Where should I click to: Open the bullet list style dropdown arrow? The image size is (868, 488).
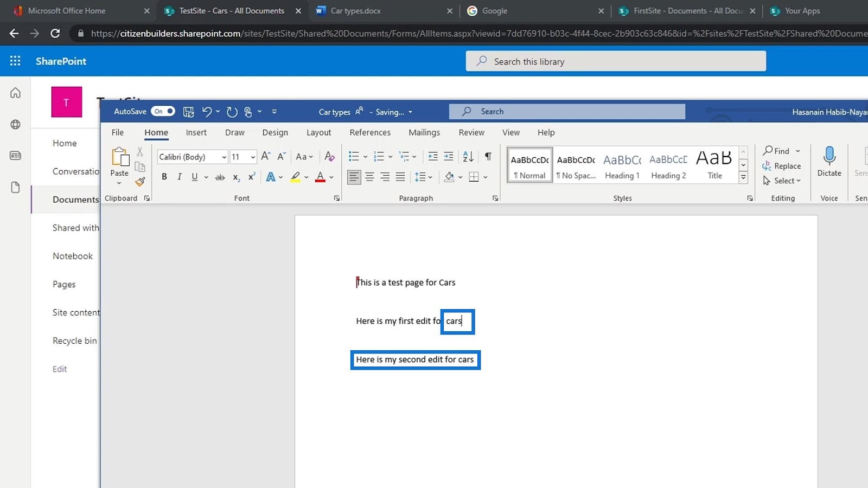click(x=365, y=157)
